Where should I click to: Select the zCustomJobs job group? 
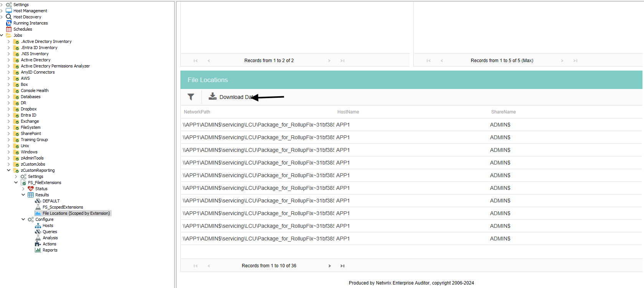click(33, 164)
